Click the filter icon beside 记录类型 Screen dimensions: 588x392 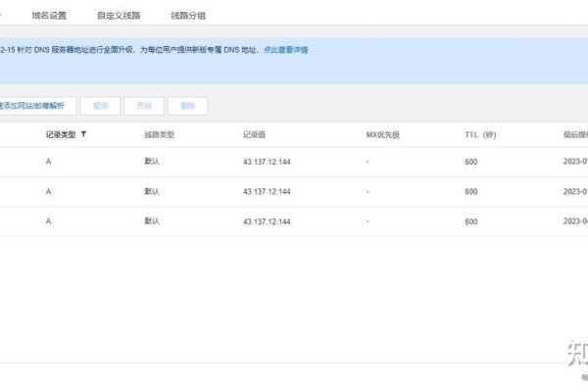[x=83, y=134]
